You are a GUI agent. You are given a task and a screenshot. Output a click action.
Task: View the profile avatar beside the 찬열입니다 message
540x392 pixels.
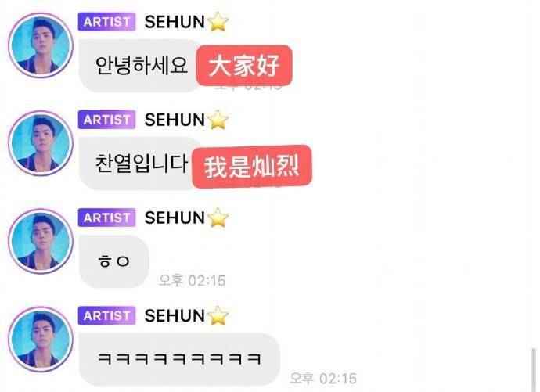coord(41,143)
